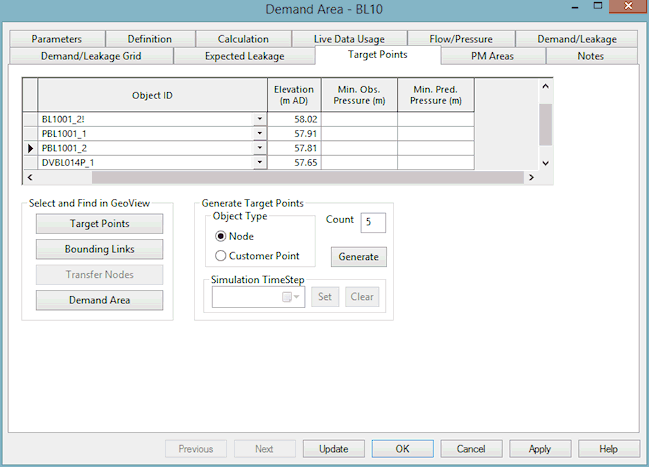
Task: Click the horizontal scrollbar of the table
Action: coord(308,177)
